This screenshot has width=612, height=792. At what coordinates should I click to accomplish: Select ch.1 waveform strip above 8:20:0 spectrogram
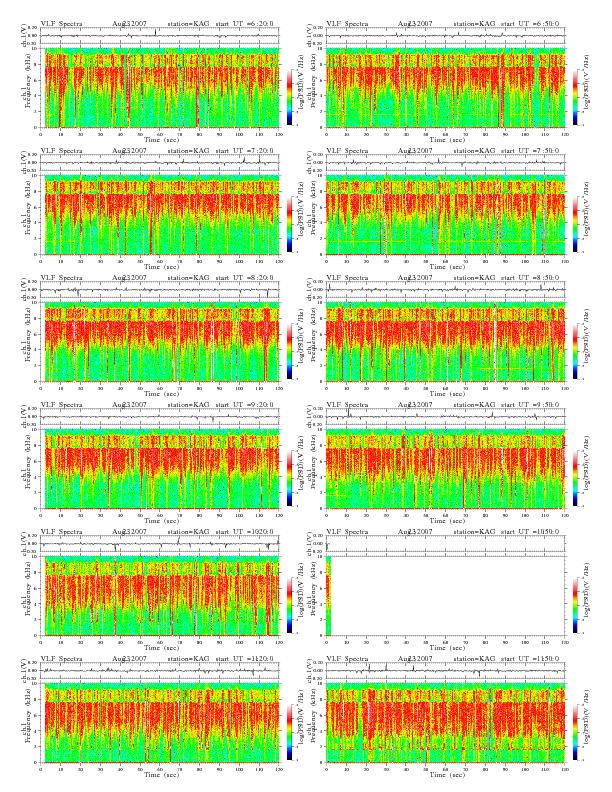coord(160,289)
